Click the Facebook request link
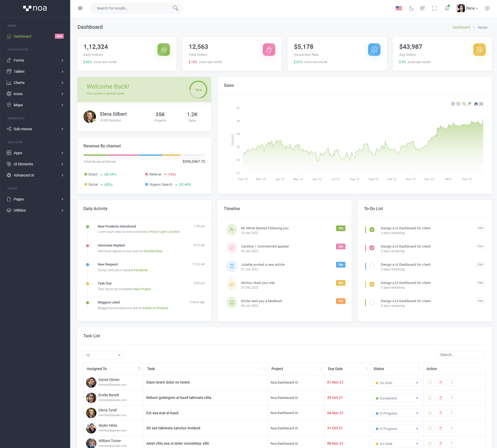This screenshot has width=497, height=448. pyautogui.click(x=141, y=270)
